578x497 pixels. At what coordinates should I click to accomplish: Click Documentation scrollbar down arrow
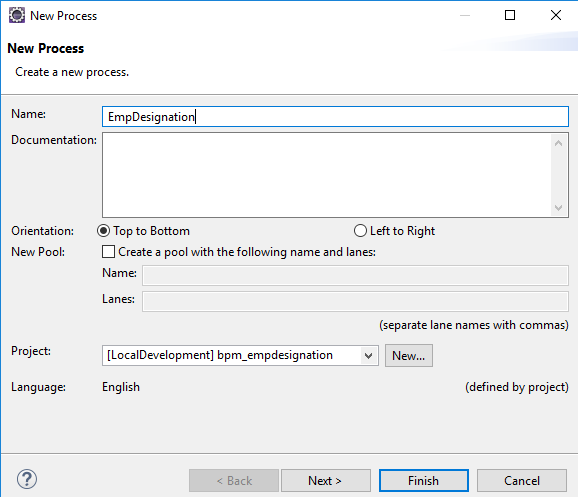pos(558,208)
